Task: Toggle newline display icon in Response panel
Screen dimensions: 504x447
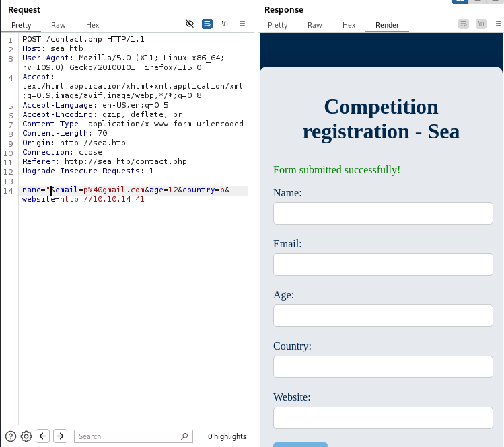Action: [x=481, y=24]
